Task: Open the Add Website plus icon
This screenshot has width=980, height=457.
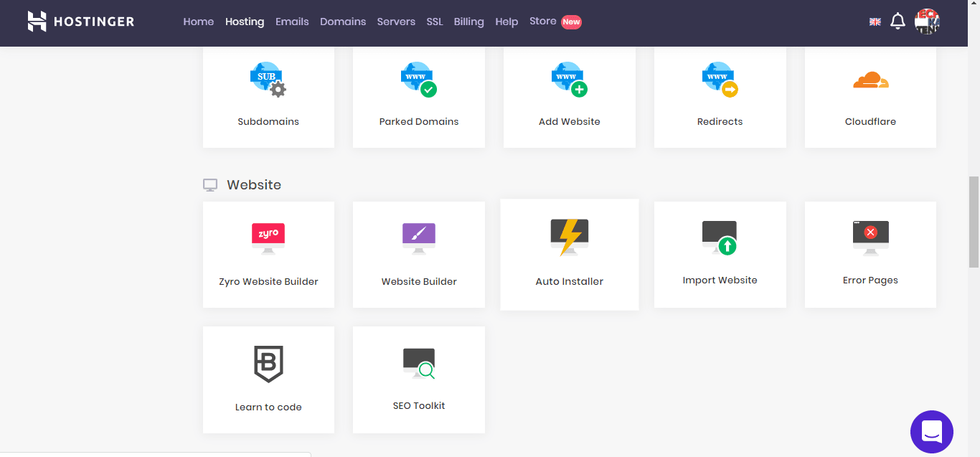Action: click(x=570, y=79)
